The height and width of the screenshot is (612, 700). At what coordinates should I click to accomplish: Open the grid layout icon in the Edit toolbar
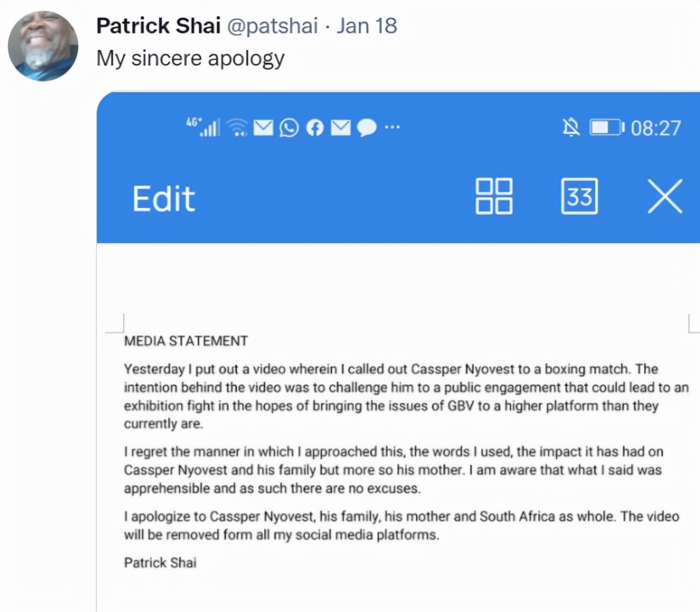493,197
